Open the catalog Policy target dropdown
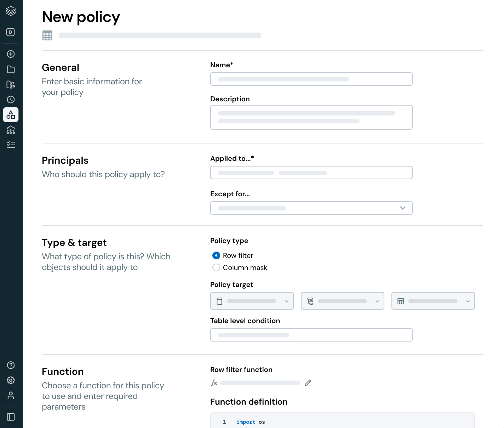The image size is (504, 428). 252,301
